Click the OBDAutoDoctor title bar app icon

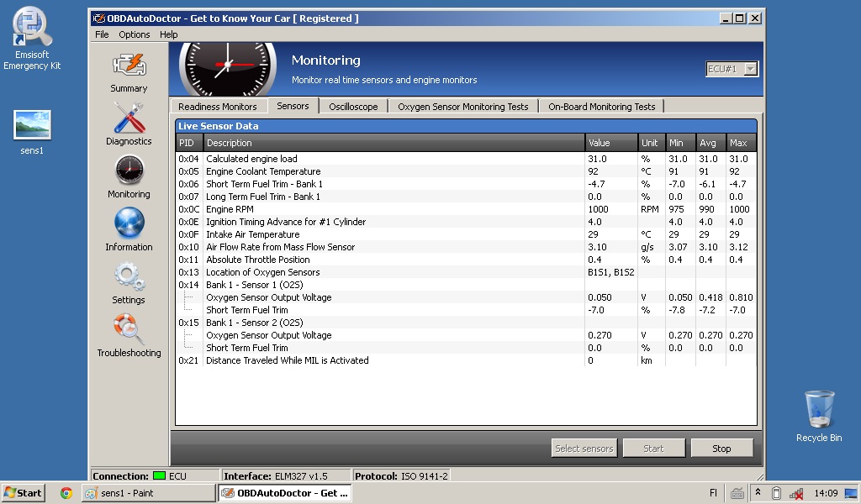[x=99, y=18]
